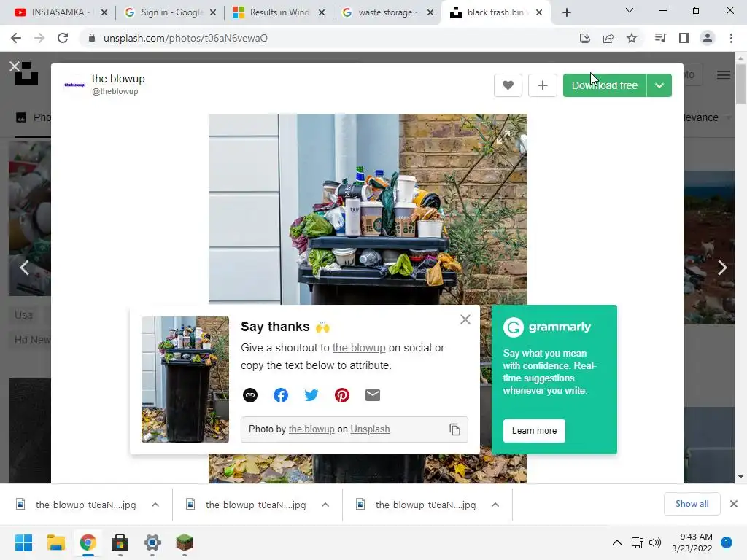Viewport: 747px width, 560px height.
Task: Open a new browser tab
Action: (x=566, y=12)
